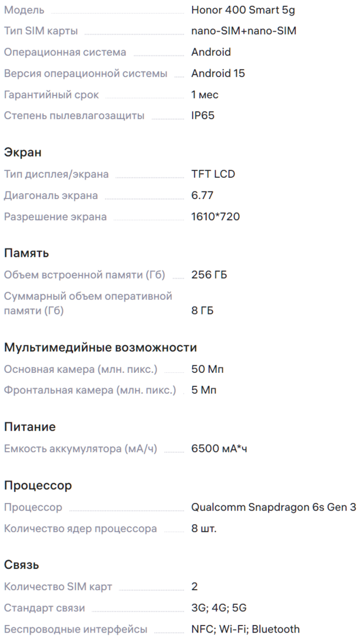Image resolution: width=364 pixels, height=642 pixels.
Task: Click the IP65 protection rating value
Action: pos(203,116)
